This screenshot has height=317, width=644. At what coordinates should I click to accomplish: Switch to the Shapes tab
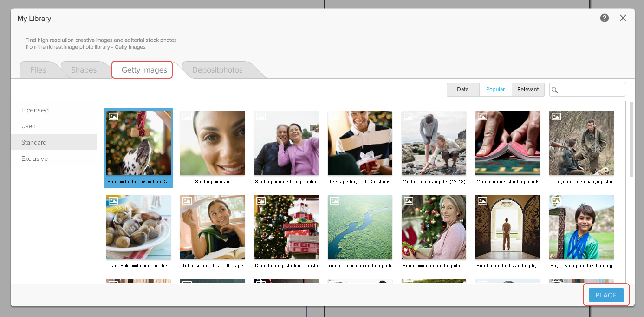tap(84, 70)
